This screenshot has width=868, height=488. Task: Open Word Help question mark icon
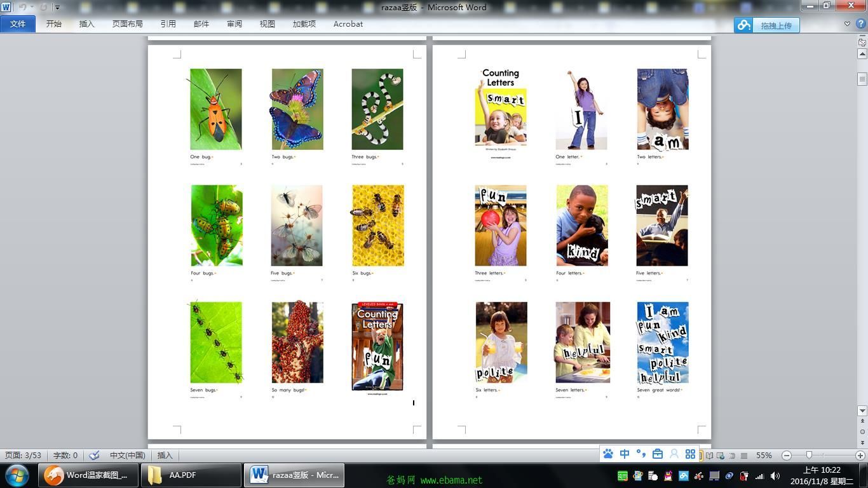pos(860,24)
